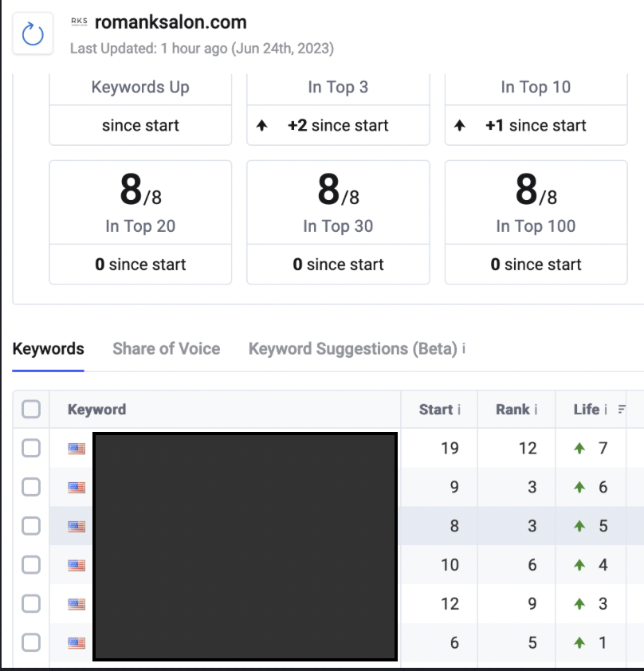The width and height of the screenshot is (644, 671).
Task: Click the info icon next to Rank
Action: pyautogui.click(x=536, y=410)
